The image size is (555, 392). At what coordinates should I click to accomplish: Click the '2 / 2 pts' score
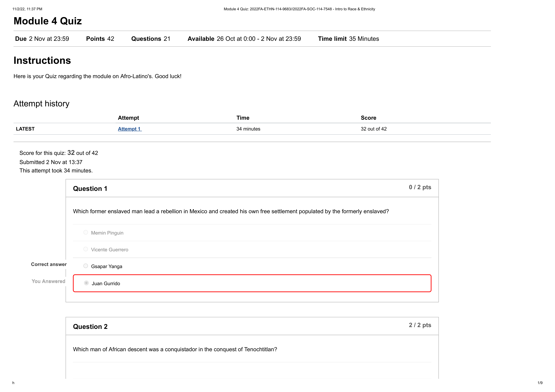tap(420, 325)
